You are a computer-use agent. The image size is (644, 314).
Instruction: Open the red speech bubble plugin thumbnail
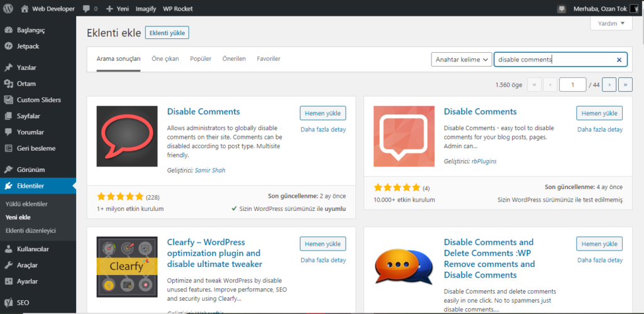(127, 136)
